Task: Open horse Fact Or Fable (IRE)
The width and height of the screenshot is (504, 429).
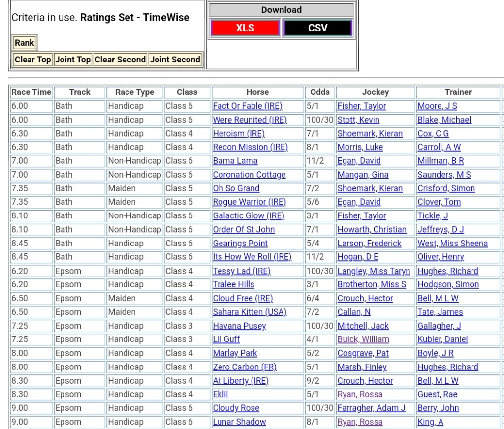Action: [x=247, y=106]
